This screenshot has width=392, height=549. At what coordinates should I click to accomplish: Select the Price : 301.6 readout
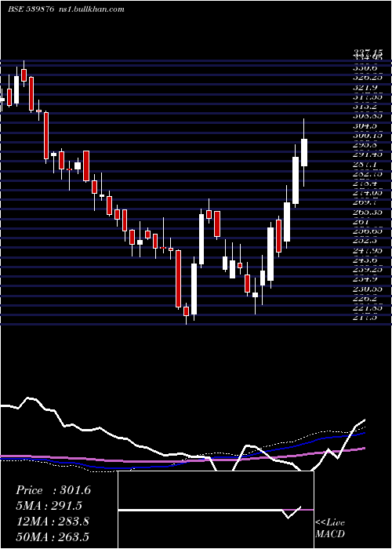(53, 490)
